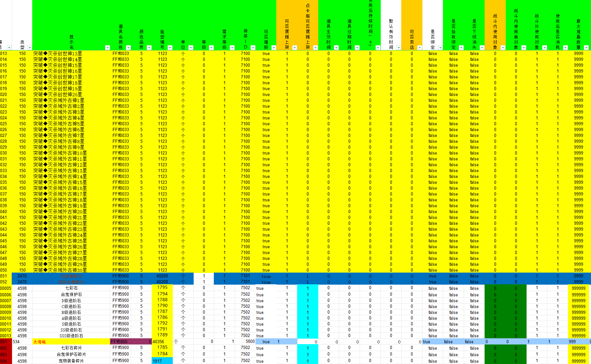The height and width of the screenshot is (364, 591).
Task: Click filter arrow on 可否摧毁 header
Action: point(274,48)
